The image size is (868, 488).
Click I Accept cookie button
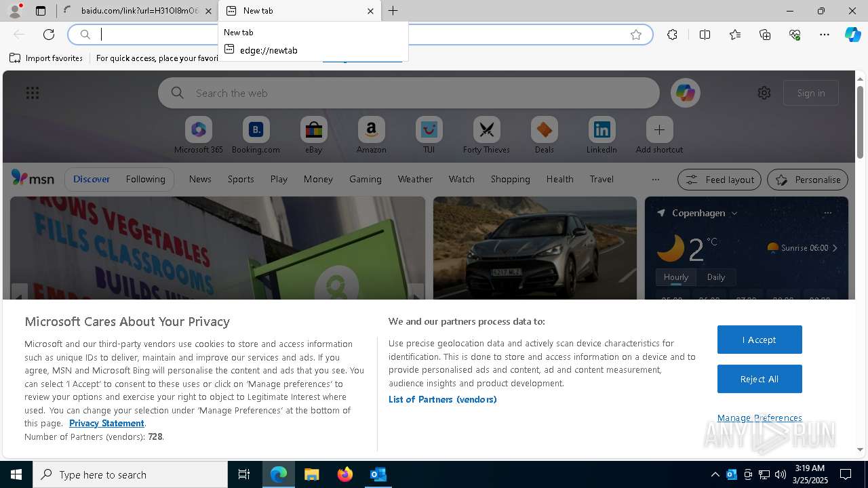pos(759,340)
